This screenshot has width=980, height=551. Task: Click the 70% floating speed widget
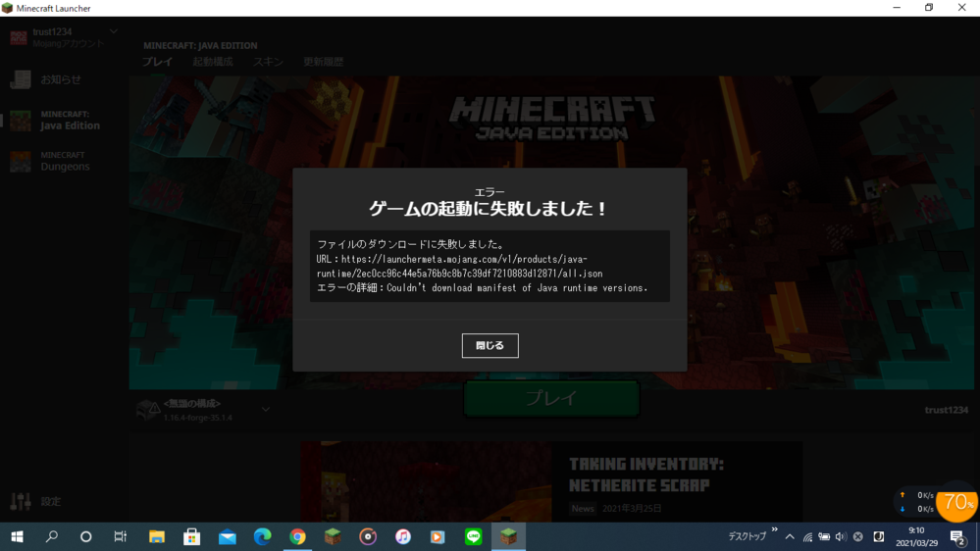[956, 501]
